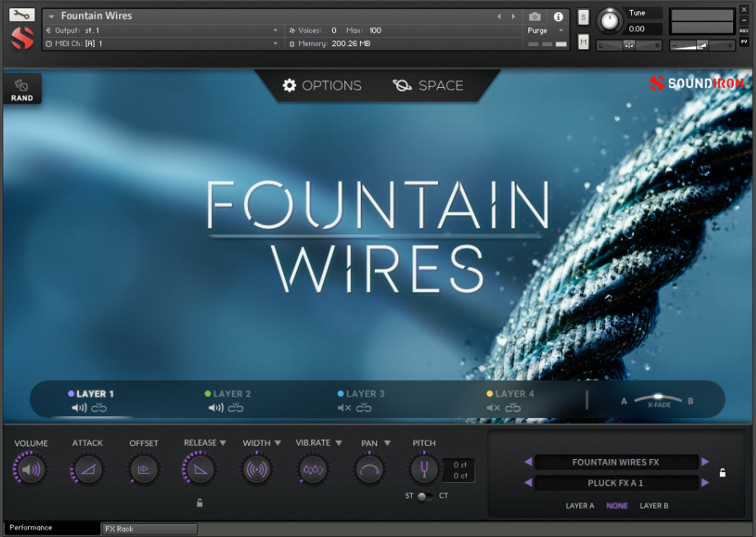The width and height of the screenshot is (756, 537).
Task: Toggle the Layer 2 link icon
Action: pos(236,408)
